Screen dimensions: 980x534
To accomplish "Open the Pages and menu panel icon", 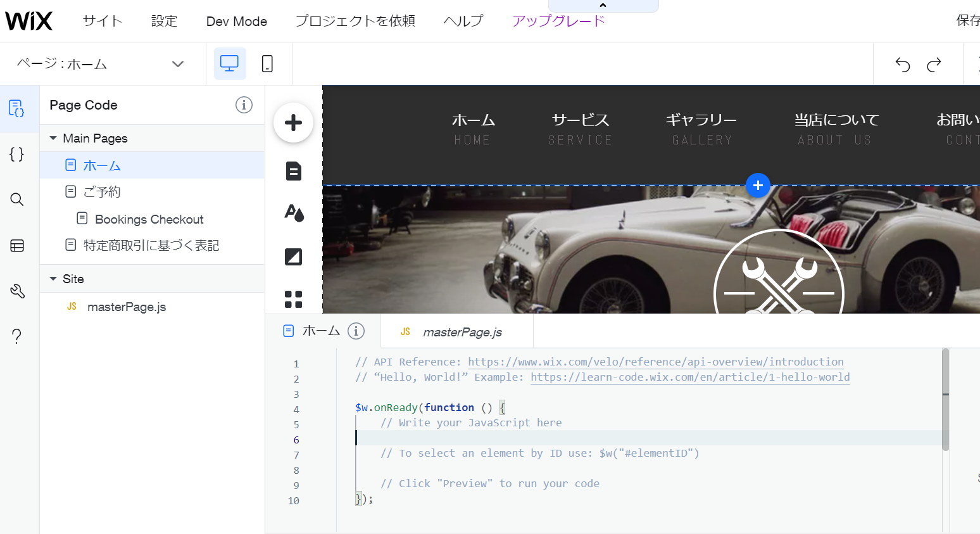I will pyautogui.click(x=293, y=171).
